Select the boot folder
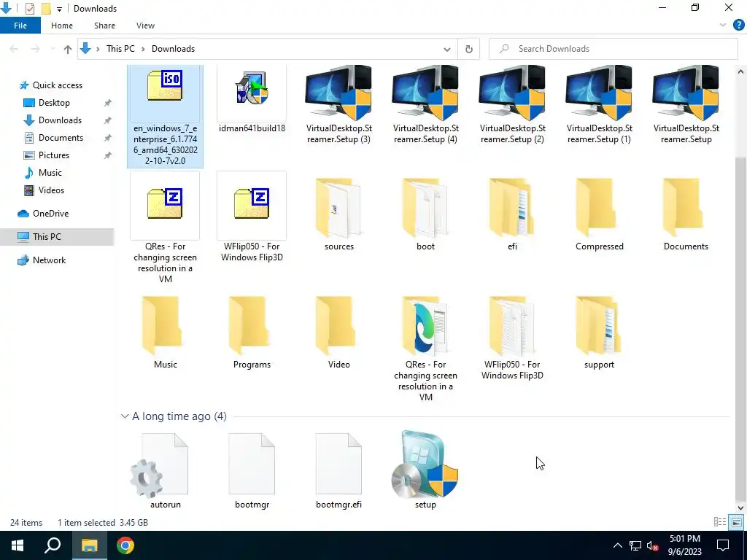This screenshot has height=560, width=747. [425, 214]
